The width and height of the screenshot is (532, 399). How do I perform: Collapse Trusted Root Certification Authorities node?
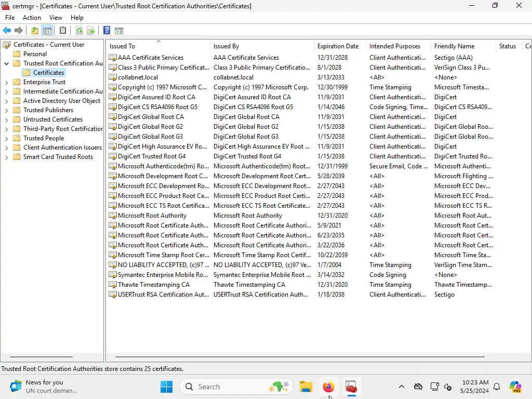click(x=6, y=63)
